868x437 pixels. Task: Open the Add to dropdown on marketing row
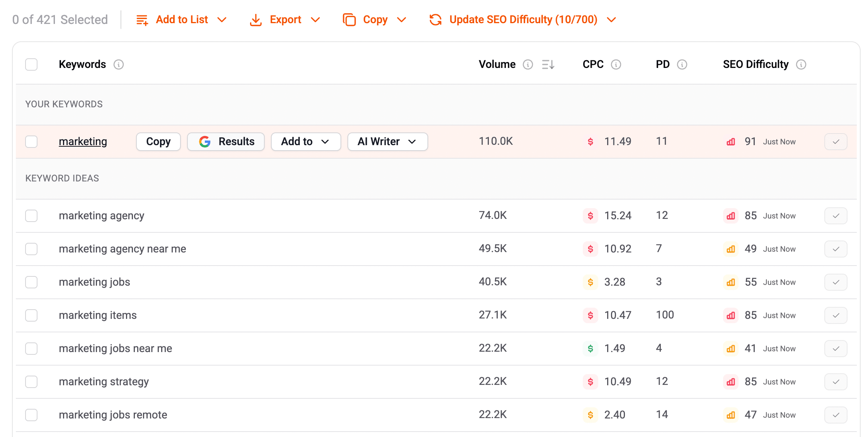click(306, 142)
